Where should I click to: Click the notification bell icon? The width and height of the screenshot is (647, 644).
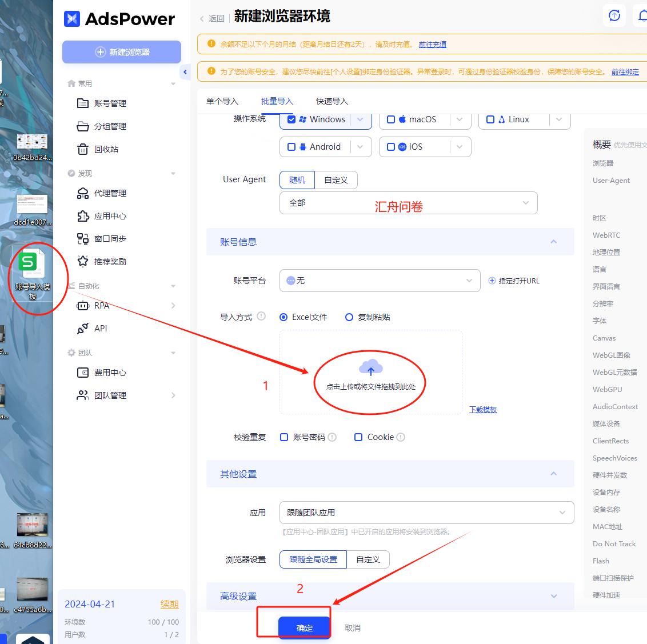642,15
